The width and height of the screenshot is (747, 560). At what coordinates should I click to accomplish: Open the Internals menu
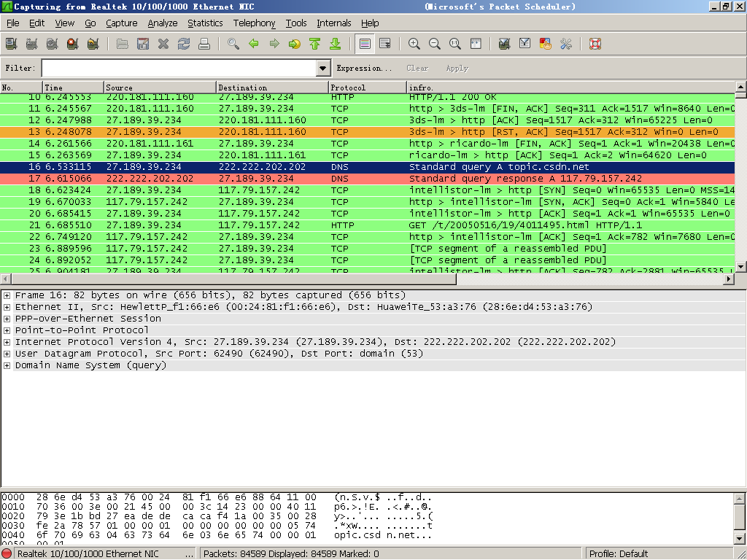click(x=334, y=23)
